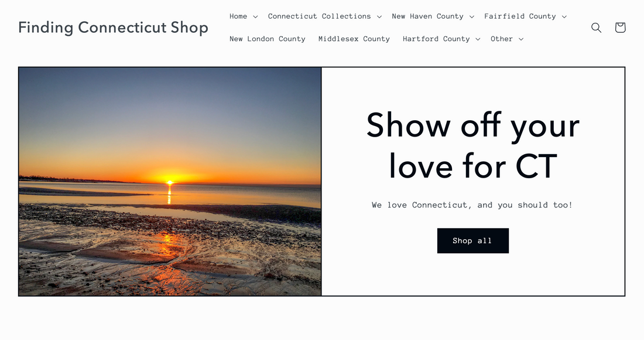The width and height of the screenshot is (644, 340).
Task: Select the Connecticut Collections menu label
Action: point(319,16)
